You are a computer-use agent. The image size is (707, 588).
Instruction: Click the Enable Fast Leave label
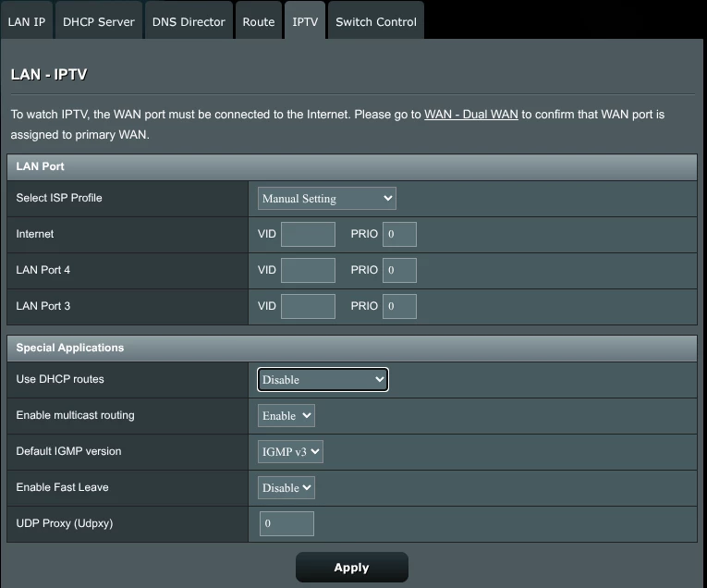pos(62,487)
